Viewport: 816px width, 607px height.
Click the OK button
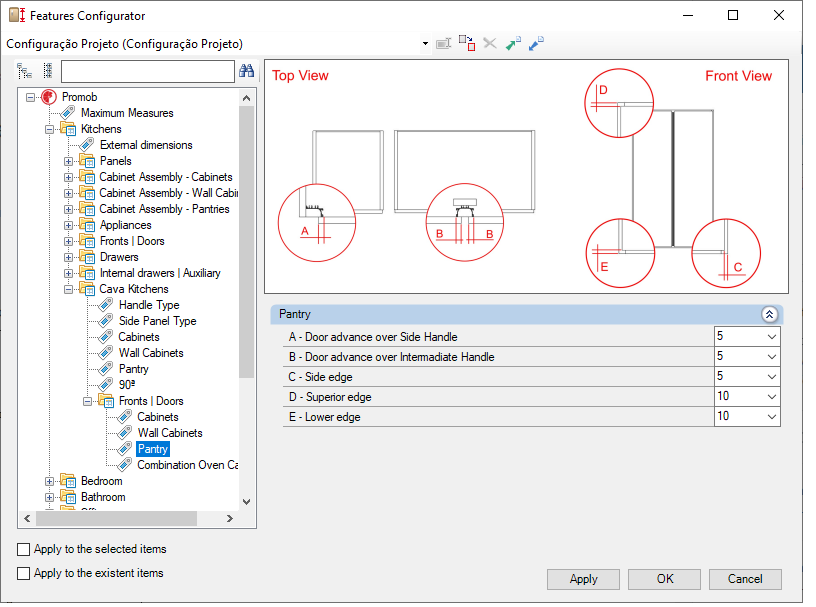click(664, 579)
